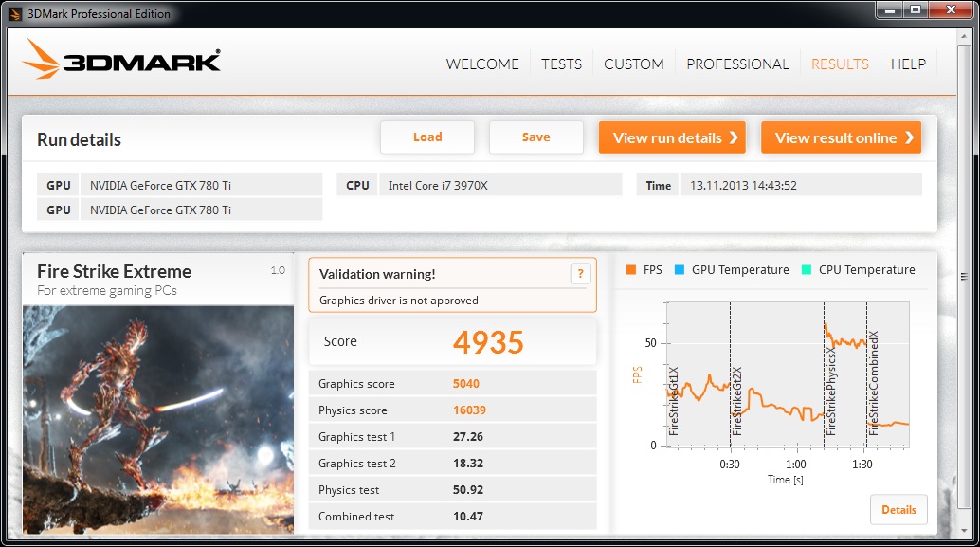Click the blue GPU Temperature legend swatch
Viewport: 980px width, 547px height.
(680, 270)
